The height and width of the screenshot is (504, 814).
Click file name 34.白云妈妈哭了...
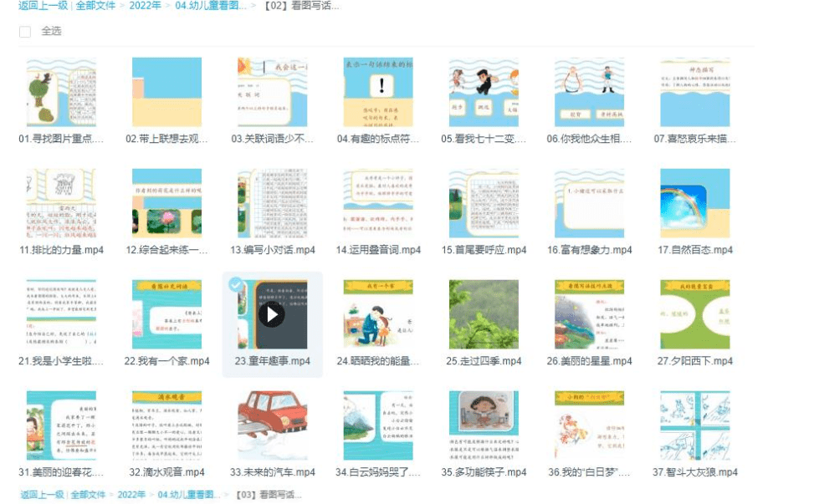[377, 472]
